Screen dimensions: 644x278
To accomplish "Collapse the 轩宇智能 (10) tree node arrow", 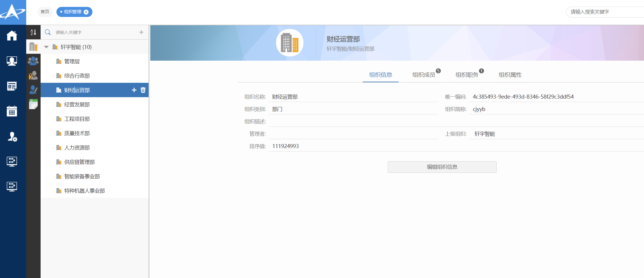I will tap(46, 47).
